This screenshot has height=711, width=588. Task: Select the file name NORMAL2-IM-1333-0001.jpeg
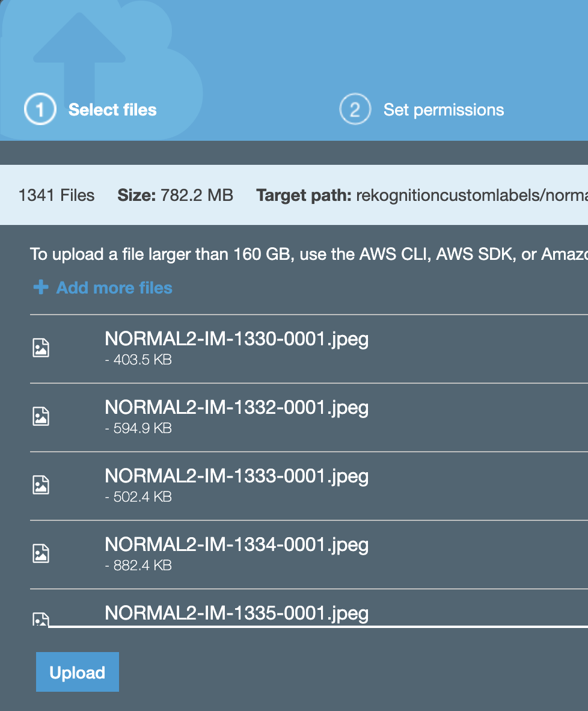point(236,476)
